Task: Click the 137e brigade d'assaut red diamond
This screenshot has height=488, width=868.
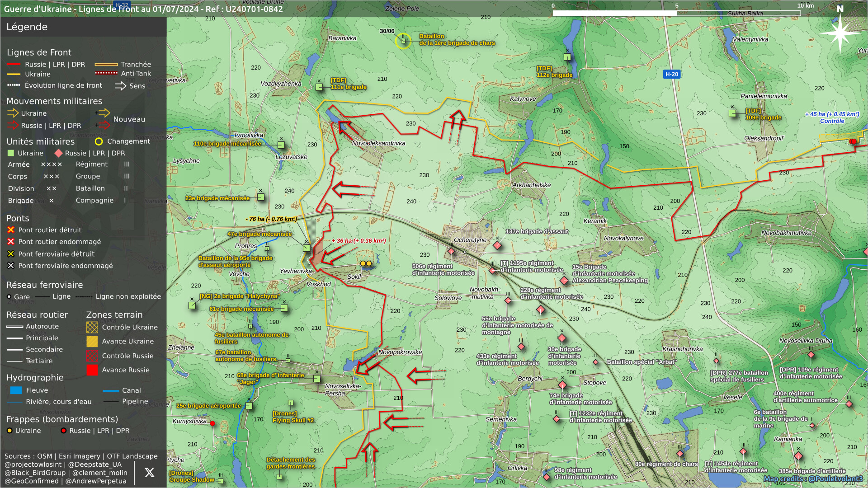Action: tap(497, 245)
